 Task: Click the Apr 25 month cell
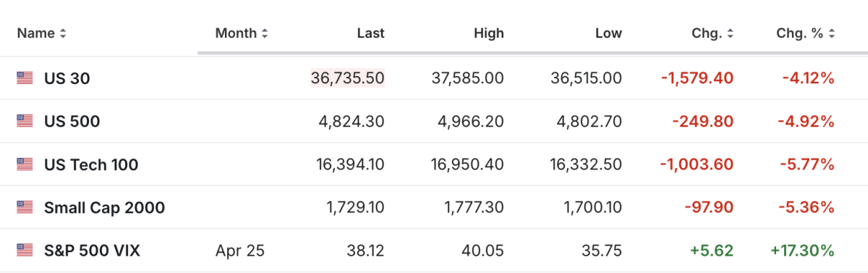240,251
